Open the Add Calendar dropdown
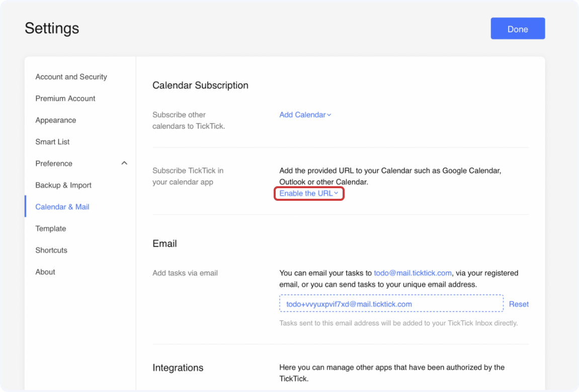The height and width of the screenshot is (392, 579). coord(302,115)
